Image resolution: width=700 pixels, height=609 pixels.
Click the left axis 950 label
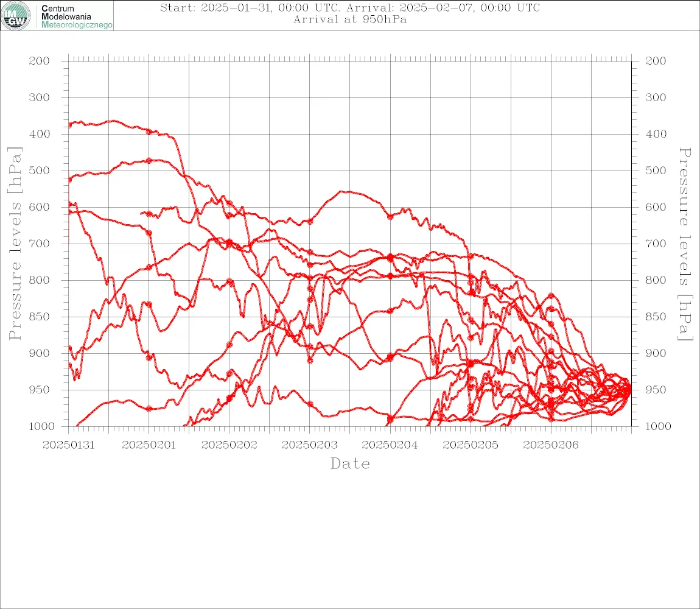(40, 390)
